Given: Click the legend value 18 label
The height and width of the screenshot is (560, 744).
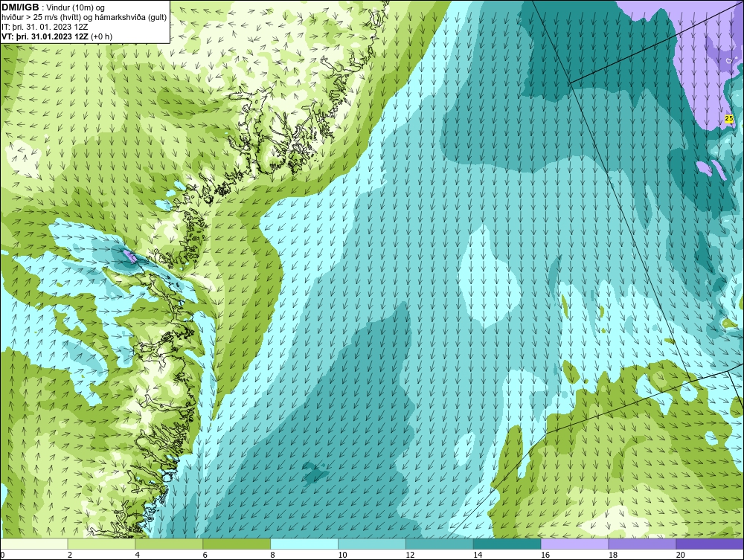Looking at the screenshot, I should 613,555.
